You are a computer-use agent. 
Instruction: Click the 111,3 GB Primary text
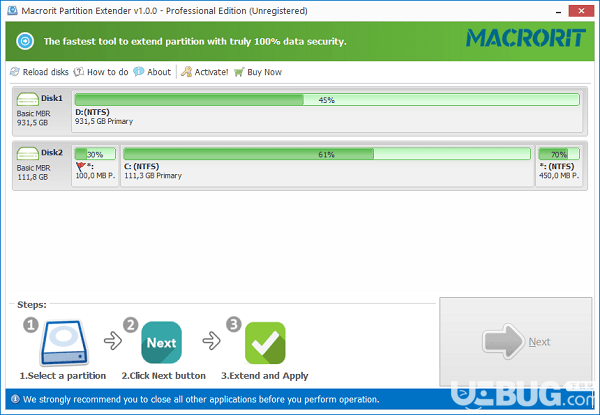pos(153,176)
